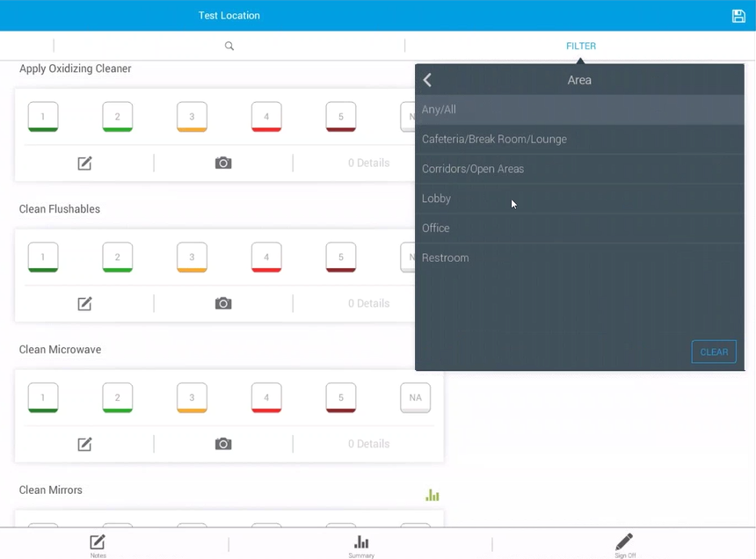Filter by the Lobby area
This screenshot has height=559, width=756.
click(x=579, y=199)
